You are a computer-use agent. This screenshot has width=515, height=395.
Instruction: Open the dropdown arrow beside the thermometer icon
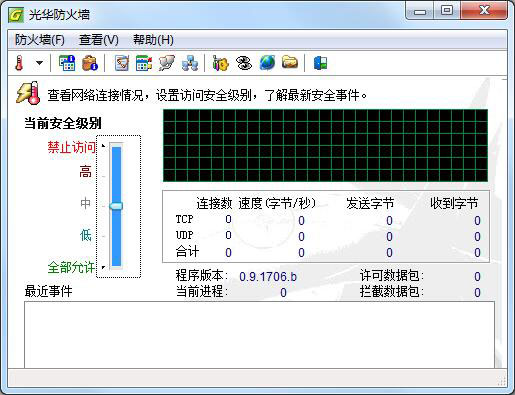[39, 63]
